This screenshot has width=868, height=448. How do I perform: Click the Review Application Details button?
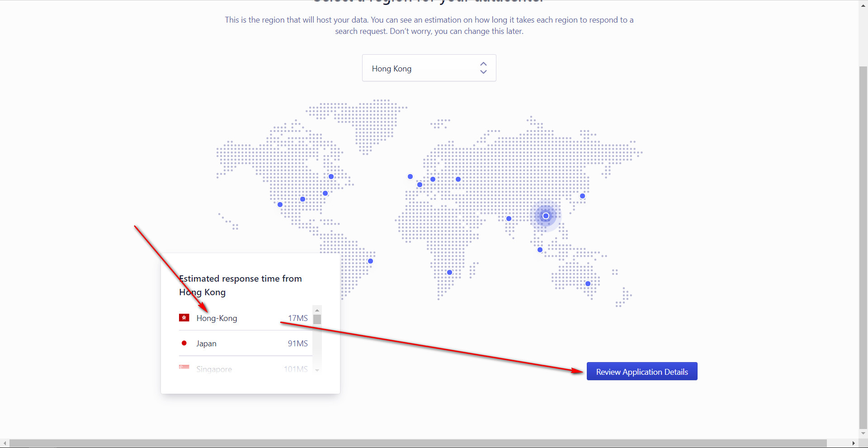tap(642, 372)
